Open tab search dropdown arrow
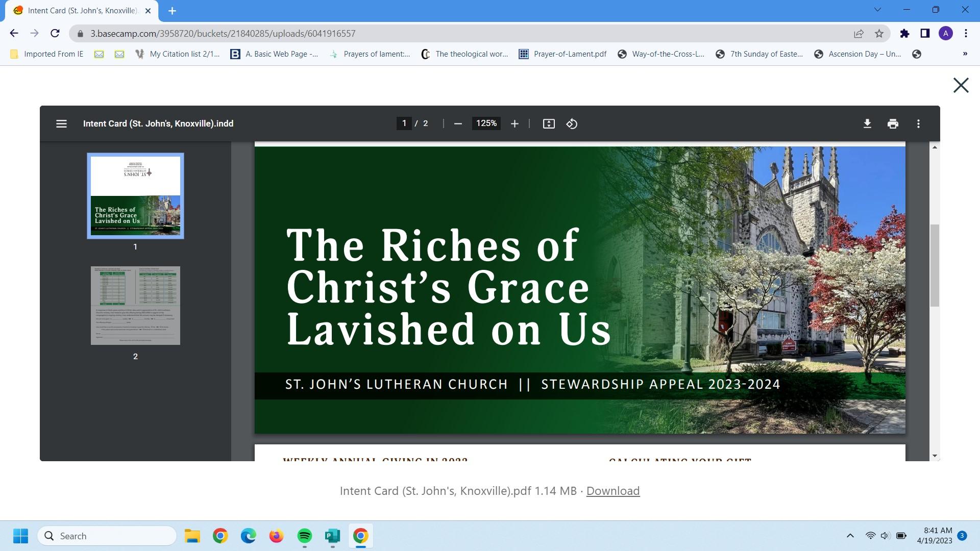This screenshot has height=551, width=980. 878,10
